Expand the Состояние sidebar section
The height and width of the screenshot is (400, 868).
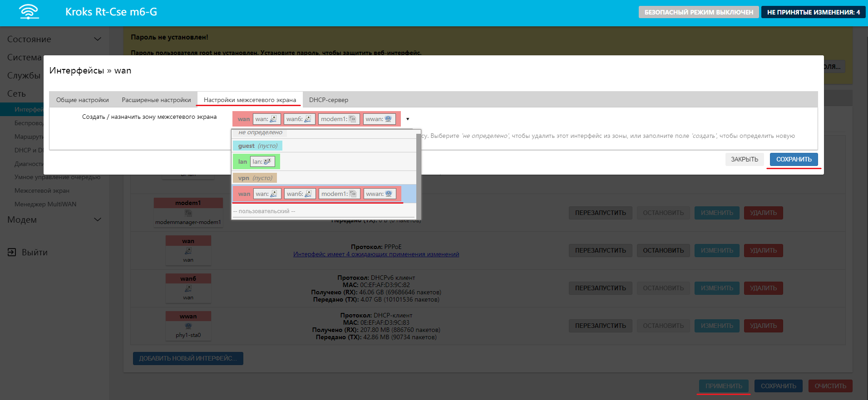point(97,39)
